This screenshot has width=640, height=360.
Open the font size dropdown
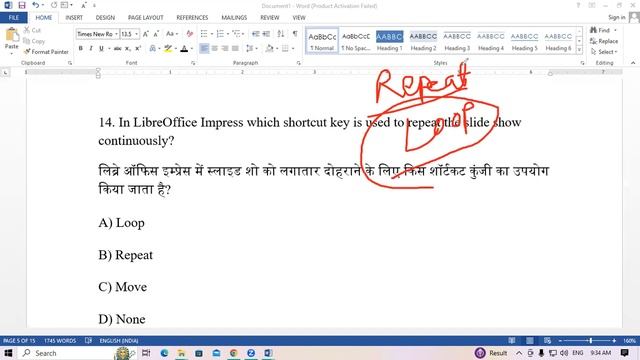click(x=137, y=34)
